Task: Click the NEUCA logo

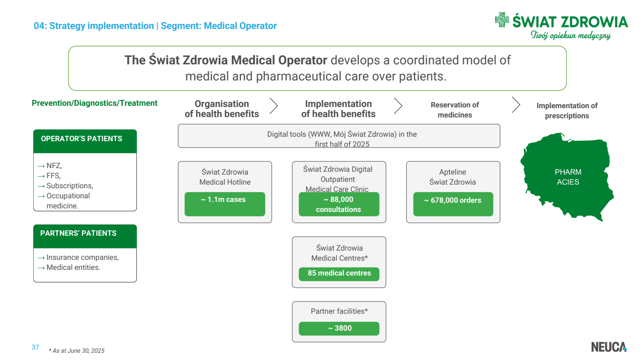Action: coord(609,347)
